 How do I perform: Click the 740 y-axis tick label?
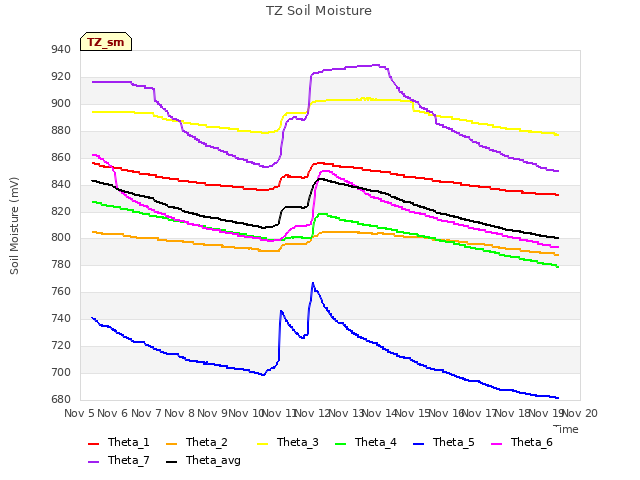click(x=61, y=318)
